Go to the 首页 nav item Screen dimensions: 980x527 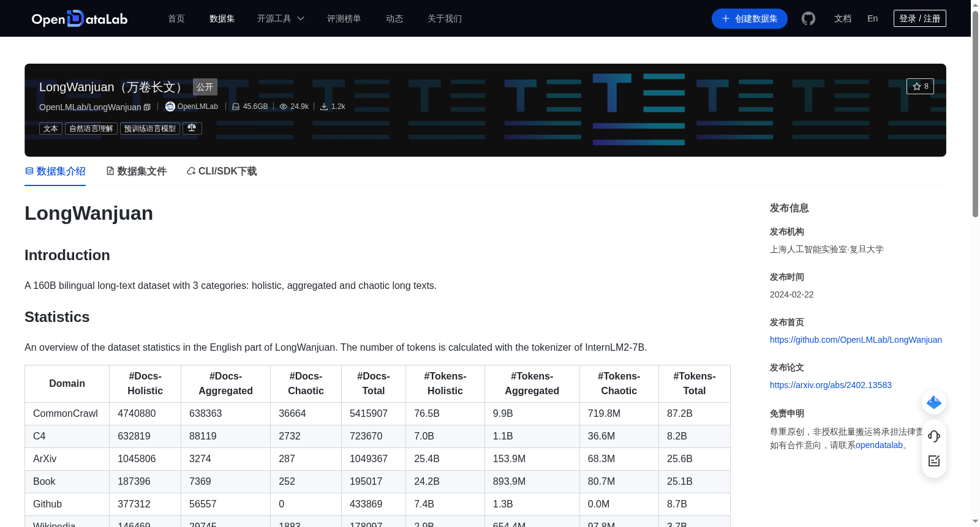click(176, 18)
